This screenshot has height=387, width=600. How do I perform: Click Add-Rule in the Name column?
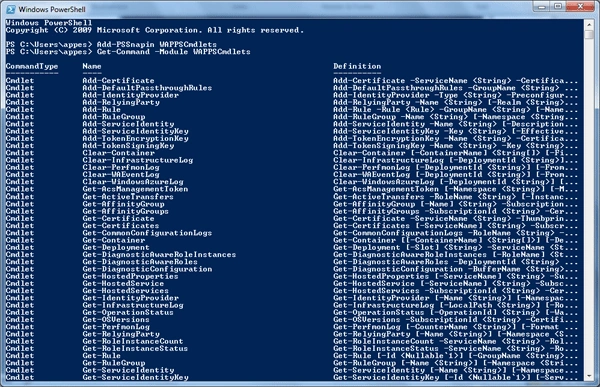point(101,110)
